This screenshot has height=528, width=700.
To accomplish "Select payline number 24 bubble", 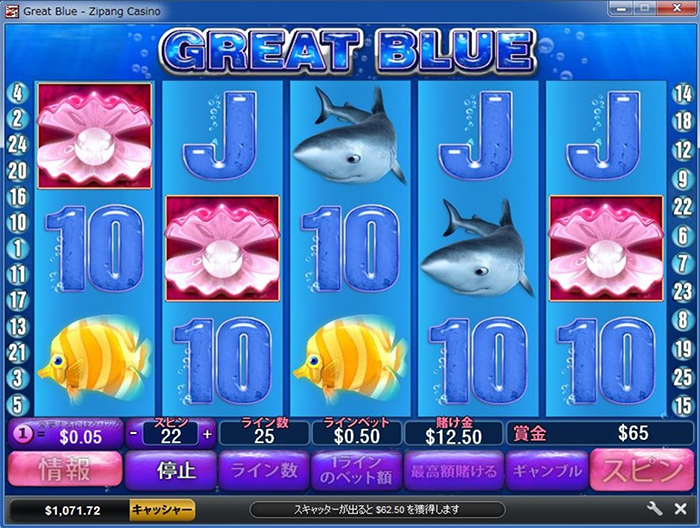I will (x=17, y=145).
